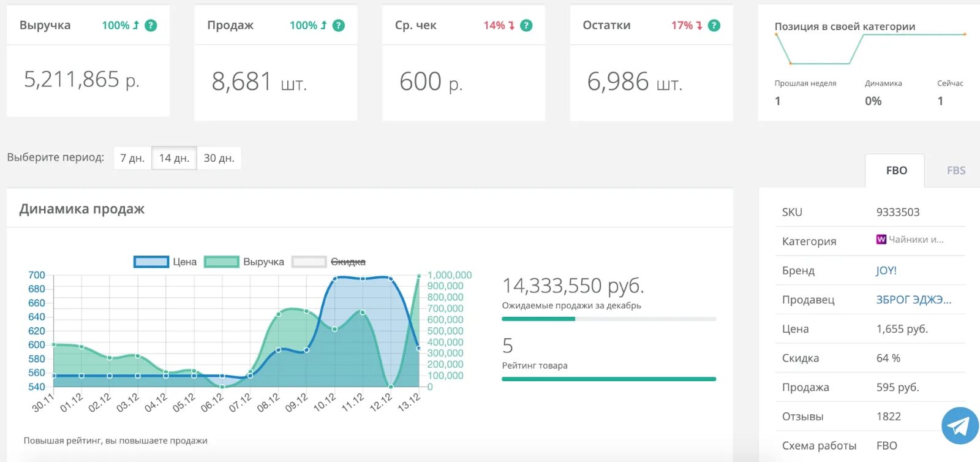The width and height of the screenshot is (980, 462).
Task: Click the position-in-category sparkline chart
Action: 870,49
